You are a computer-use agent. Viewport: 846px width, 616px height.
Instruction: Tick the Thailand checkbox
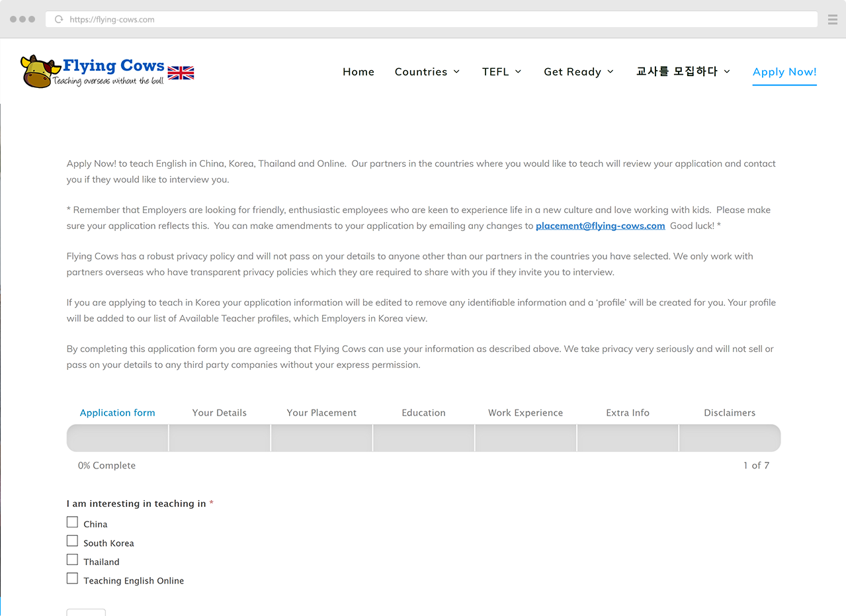[72, 560]
